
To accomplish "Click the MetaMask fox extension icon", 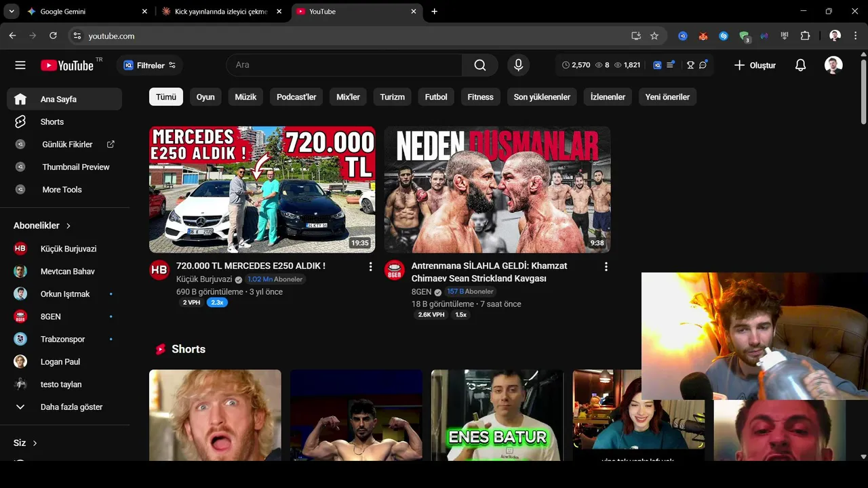I will tap(703, 36).
